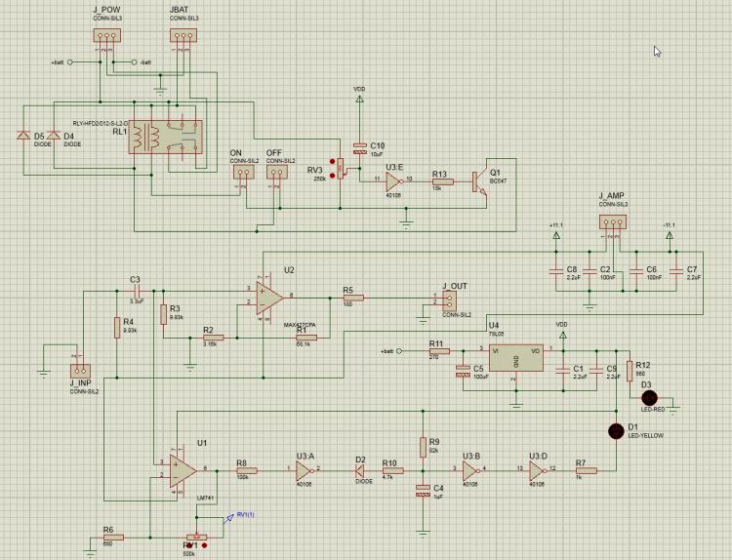The image size is (732, 560).
Task: Click the U3:B inverter gate
Action: pyautogui.click(x=470, y=471)
